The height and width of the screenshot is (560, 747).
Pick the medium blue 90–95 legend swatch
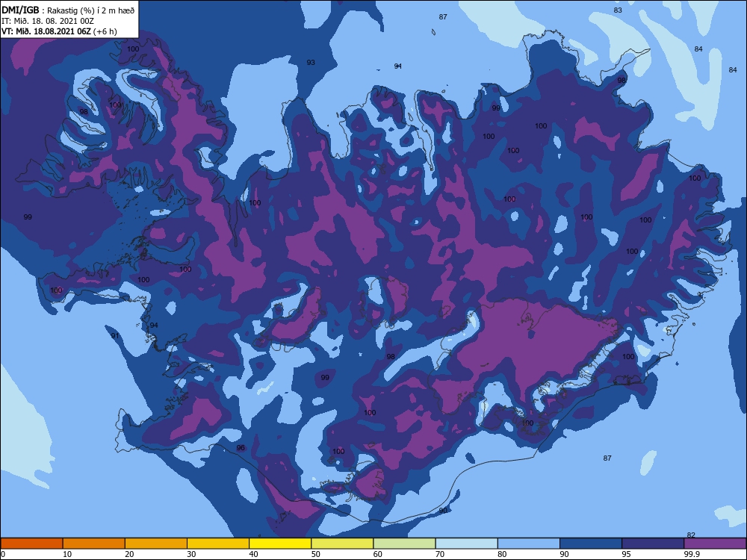pyautogui.click(x=591, y=544)
